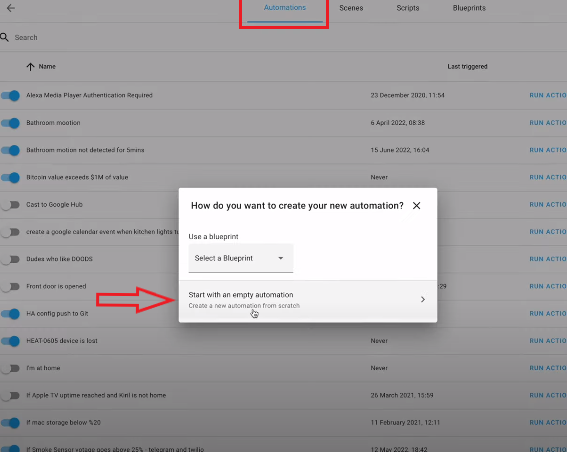Viewport: 567px width, 452px height.
Task: Click the Name sort arrow icon
Action: 30,67
